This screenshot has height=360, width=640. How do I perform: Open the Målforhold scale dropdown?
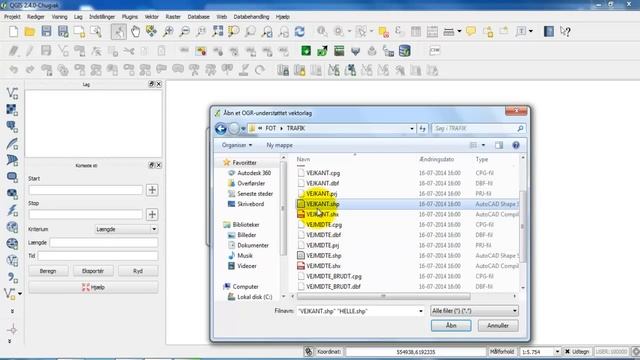pos(557,351)
